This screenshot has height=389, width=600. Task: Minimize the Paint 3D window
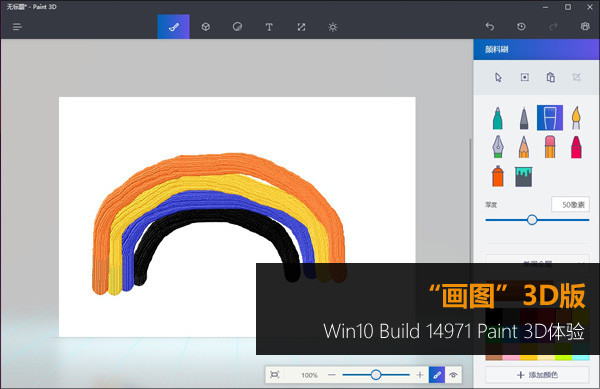click(x=545, y=7)
